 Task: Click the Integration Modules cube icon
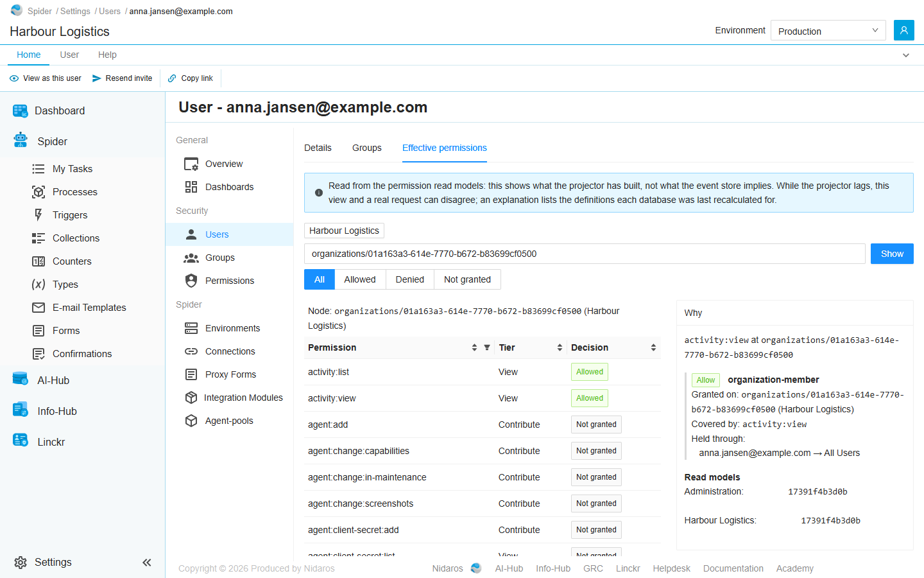point(191,398)
